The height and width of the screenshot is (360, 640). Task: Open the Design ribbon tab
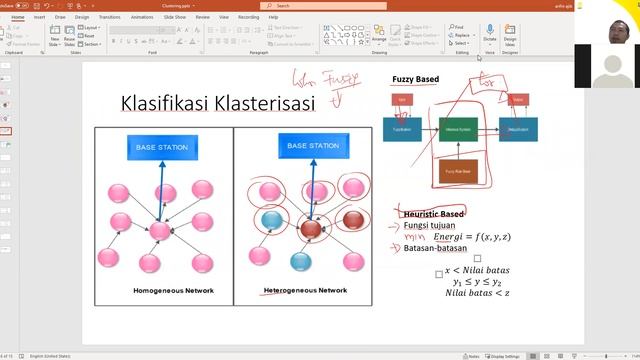coord(82,17)
